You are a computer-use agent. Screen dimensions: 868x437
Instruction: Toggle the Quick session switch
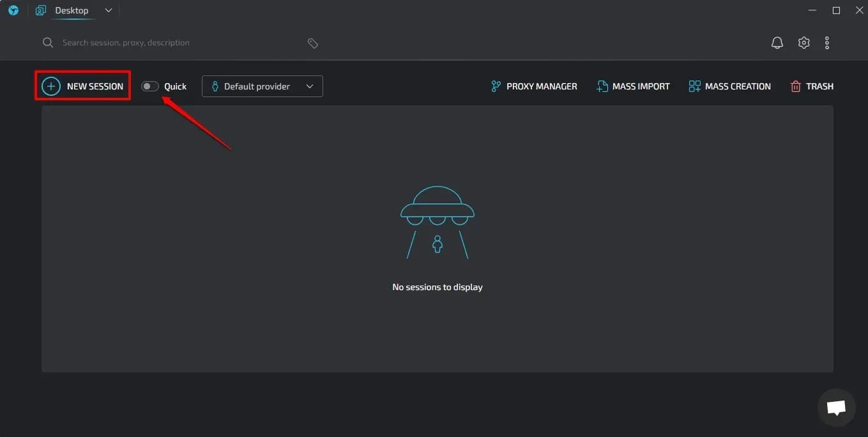pyautogui.click(x=149, y=86)
